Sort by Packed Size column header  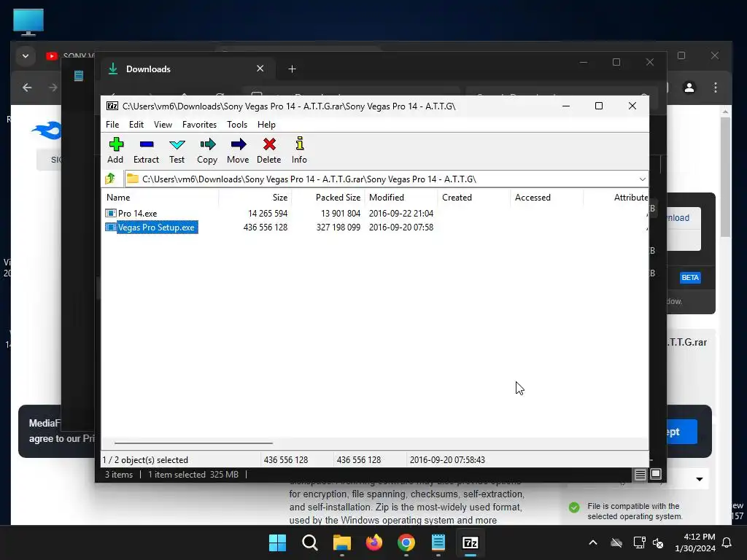328,197
